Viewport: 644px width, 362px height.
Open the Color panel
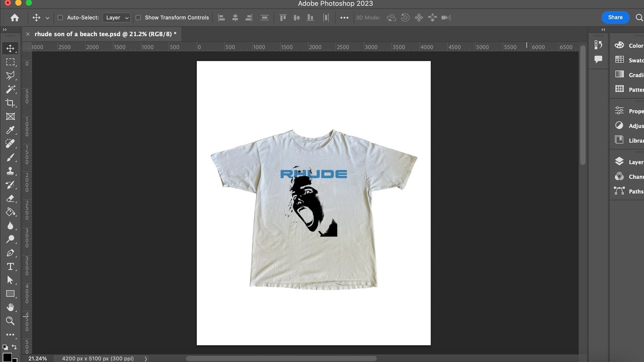pyautogui.click(x=627, y=45)
